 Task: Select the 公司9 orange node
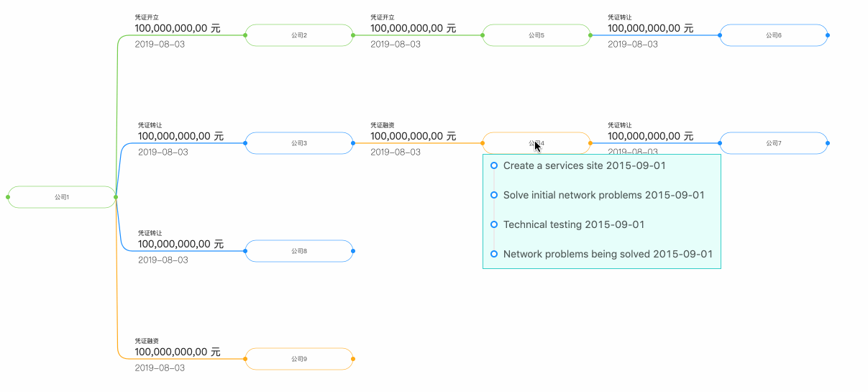(x=299, y=359)
